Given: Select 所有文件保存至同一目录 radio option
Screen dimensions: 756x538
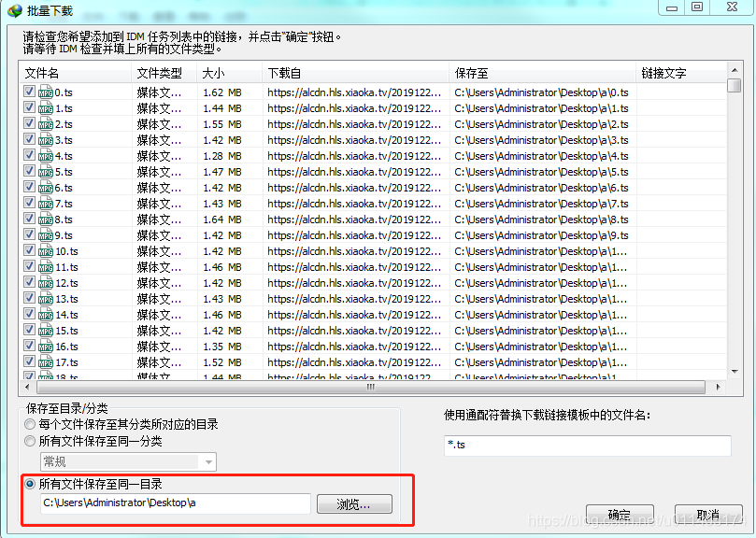Looking at the screenshot, I should (x=30, y=484).
